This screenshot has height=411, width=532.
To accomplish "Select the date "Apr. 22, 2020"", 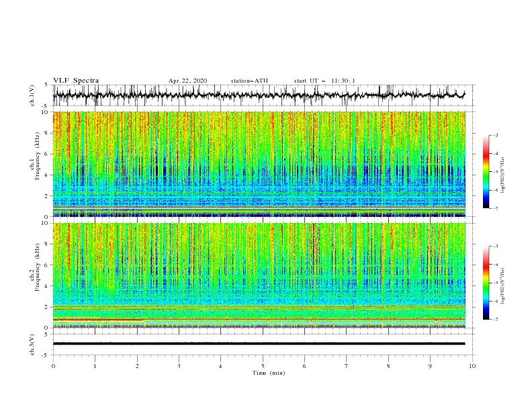I will pyautogui.click(x=187, y=81).
